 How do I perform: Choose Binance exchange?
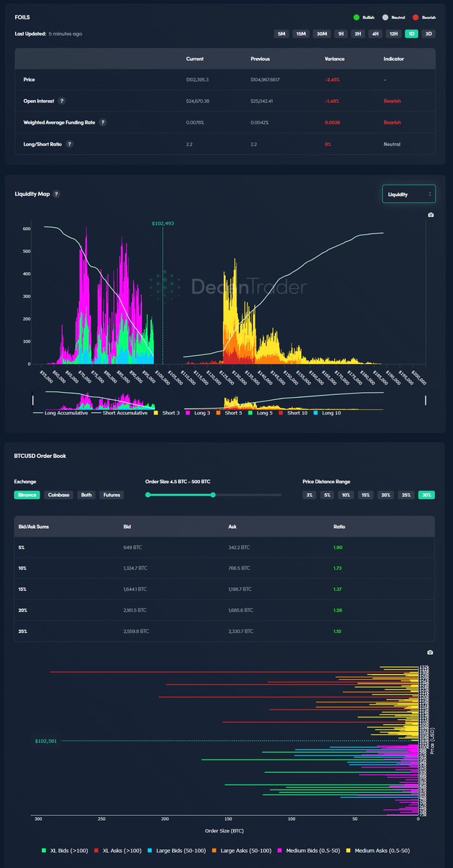click(27, 495)
